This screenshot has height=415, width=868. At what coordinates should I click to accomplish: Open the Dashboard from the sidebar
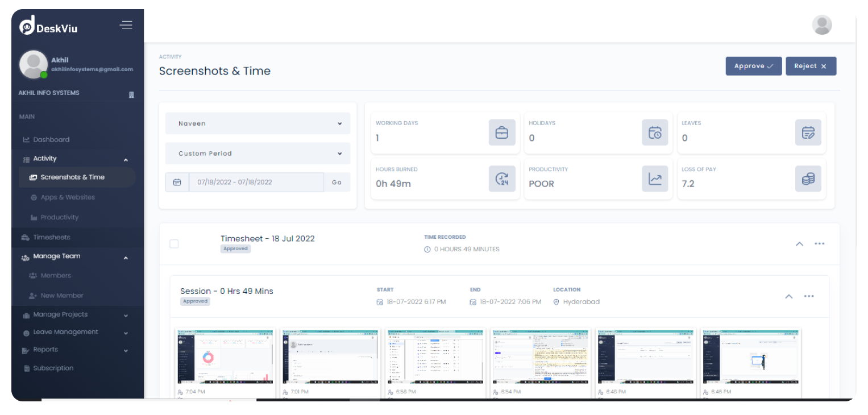pos(52,139)
